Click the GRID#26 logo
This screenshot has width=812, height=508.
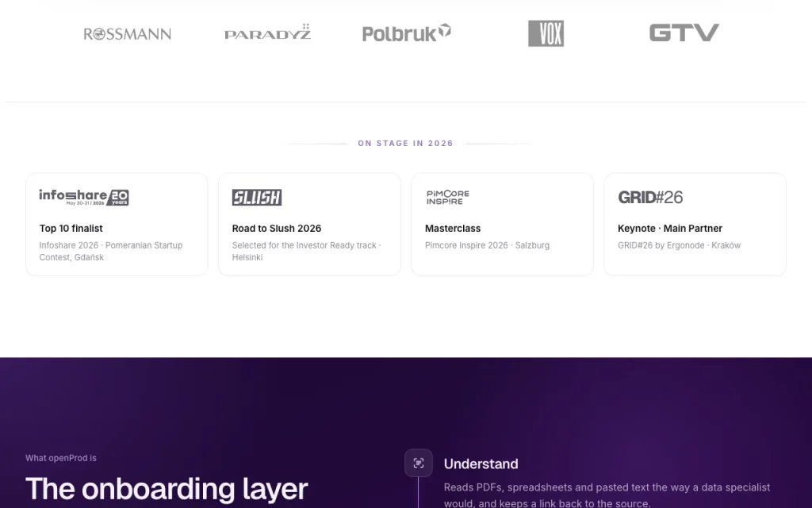coord(650,197)
